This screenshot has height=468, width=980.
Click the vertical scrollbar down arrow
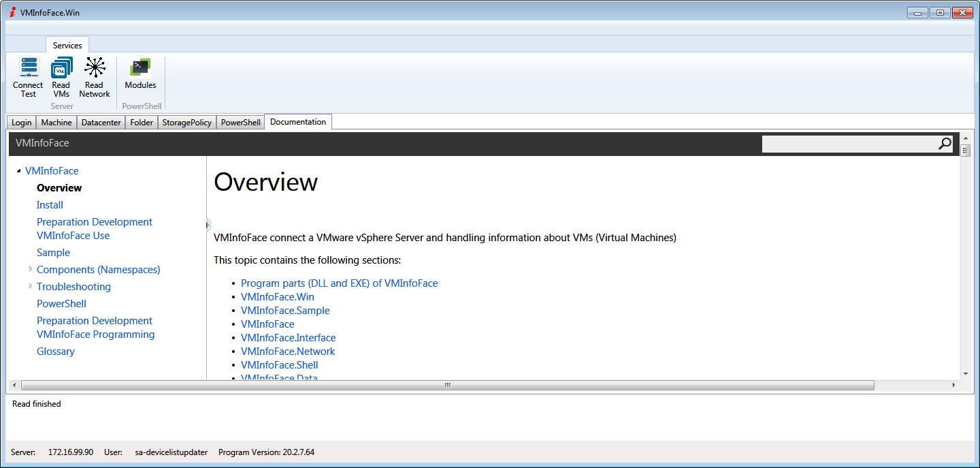[965, 373]
